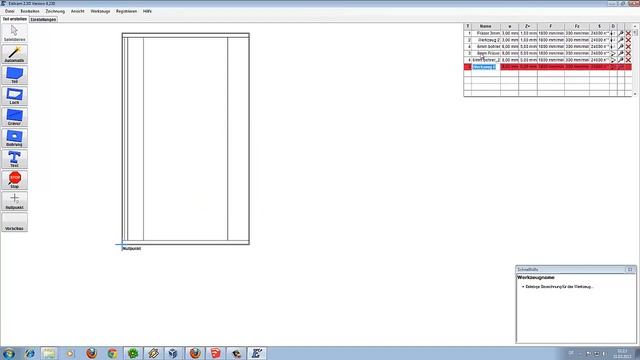Select the '6mm Fräser' name cell
The height and width of the screenshot is (360, 640).
486,53
